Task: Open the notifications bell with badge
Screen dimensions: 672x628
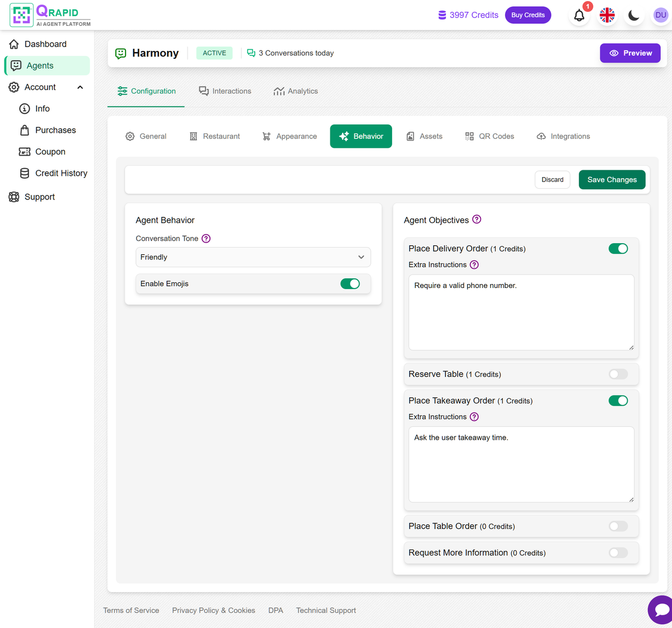Action: point(578,15)
